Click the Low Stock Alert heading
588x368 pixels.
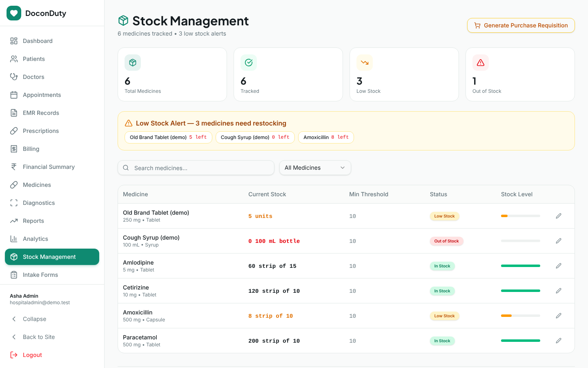(211, 123)
